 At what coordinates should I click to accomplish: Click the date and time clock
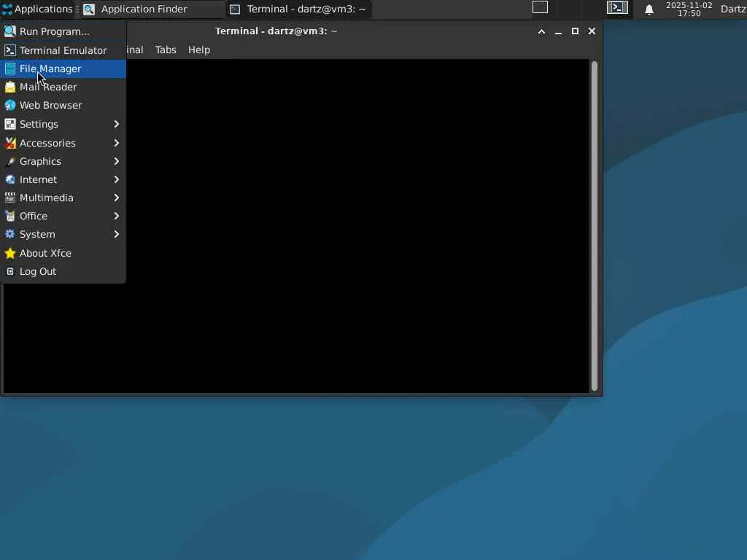tap(689, 9)
